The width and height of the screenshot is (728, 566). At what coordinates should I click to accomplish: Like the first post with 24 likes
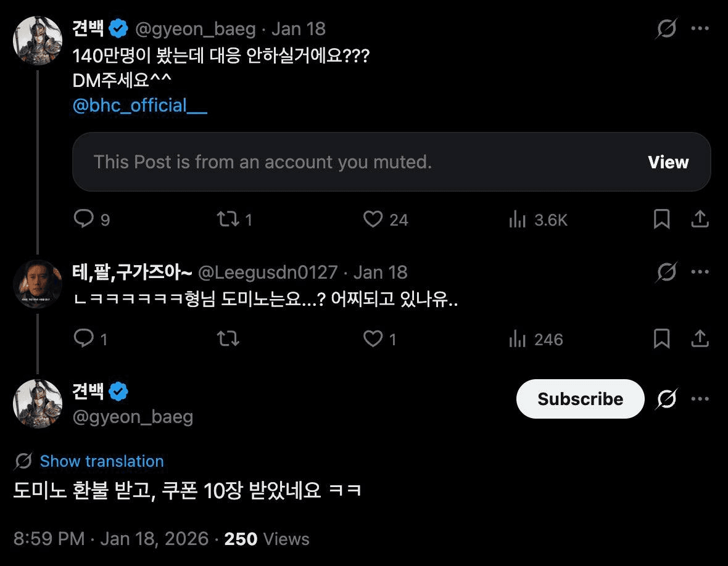(373, 219)
